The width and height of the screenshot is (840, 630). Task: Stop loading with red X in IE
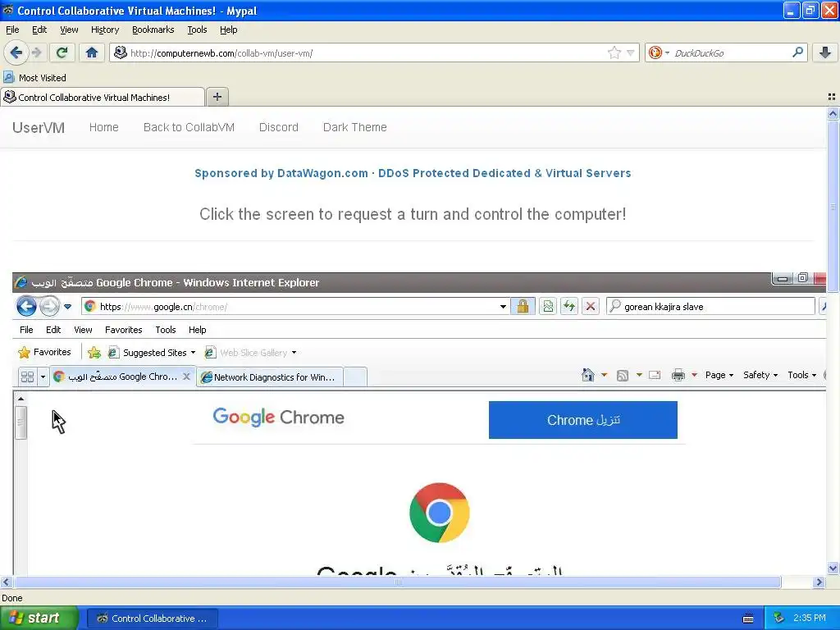tap(591, 307)
